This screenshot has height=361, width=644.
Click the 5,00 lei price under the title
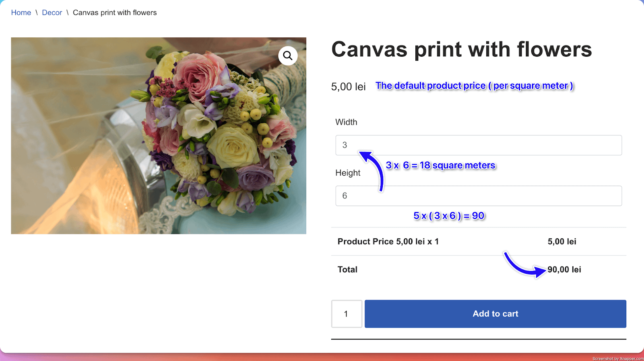[348, 86]
